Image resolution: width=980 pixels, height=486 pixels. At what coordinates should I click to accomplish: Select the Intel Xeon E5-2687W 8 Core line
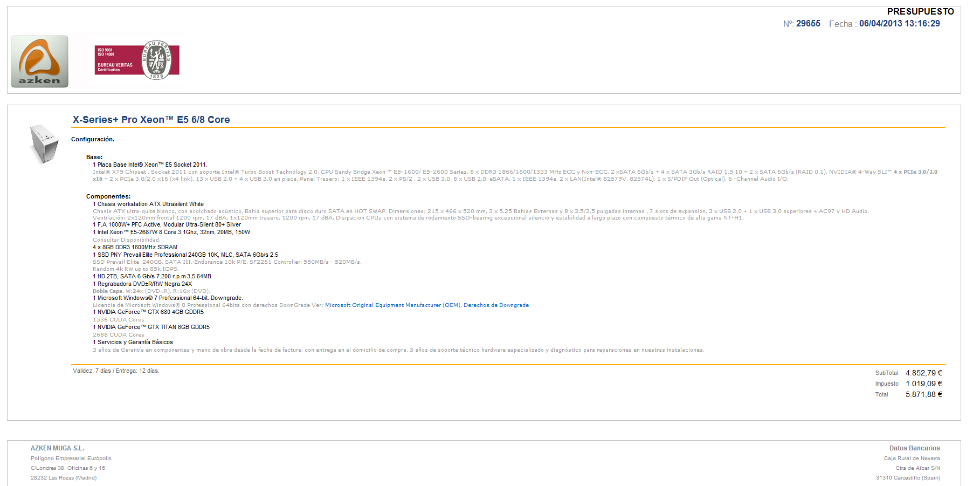(171, 232)
